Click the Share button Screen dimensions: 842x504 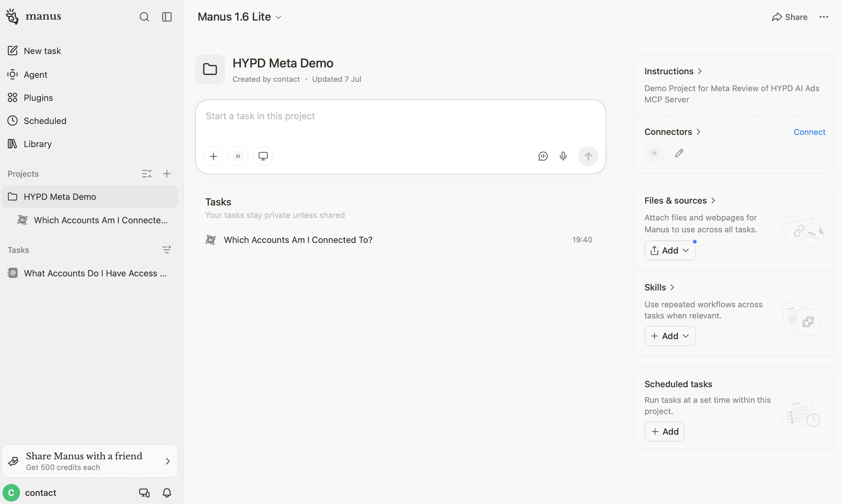pyautogui.click(x=789, y=17)
